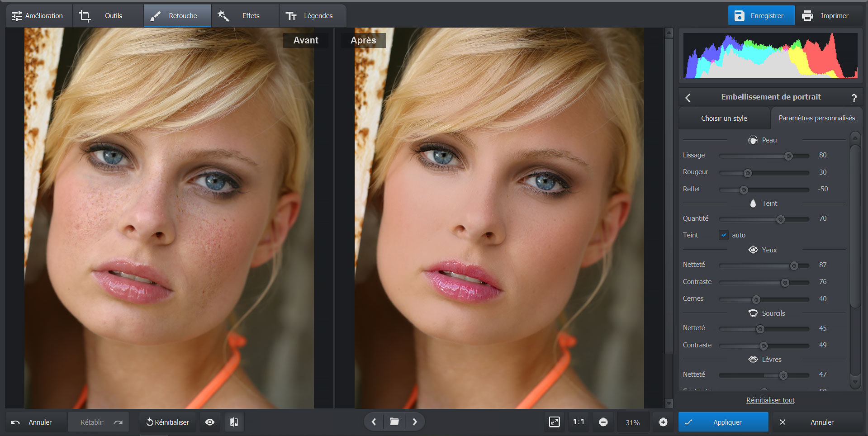Viewport: 868px width, 436px height.
Task: Open the folder browse icon
Action: point(394,422)
